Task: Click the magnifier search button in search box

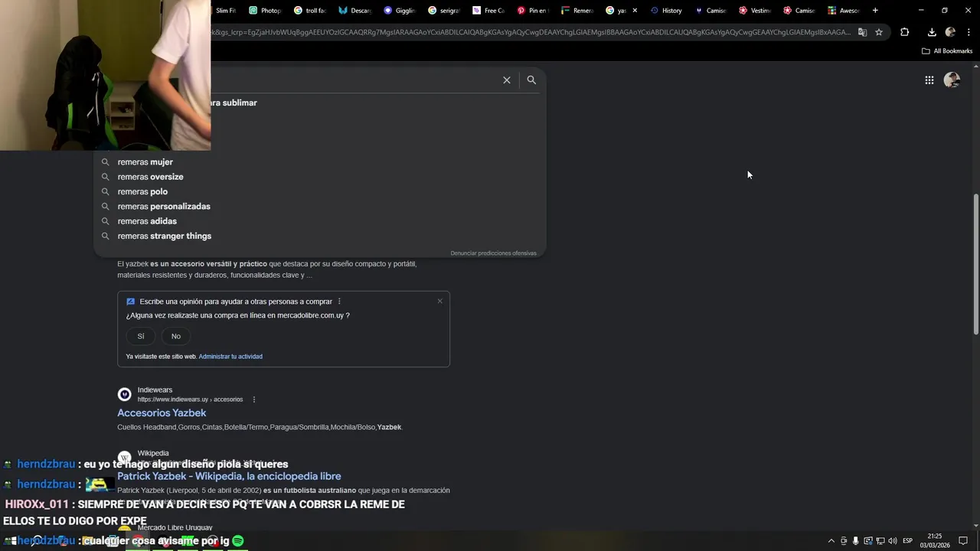Action: [x=531, y=80]
